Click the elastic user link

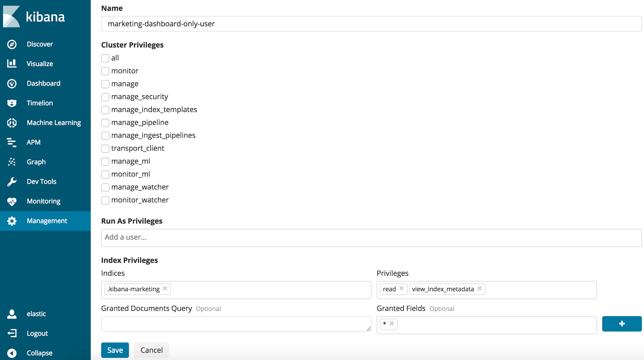point(36,314)
